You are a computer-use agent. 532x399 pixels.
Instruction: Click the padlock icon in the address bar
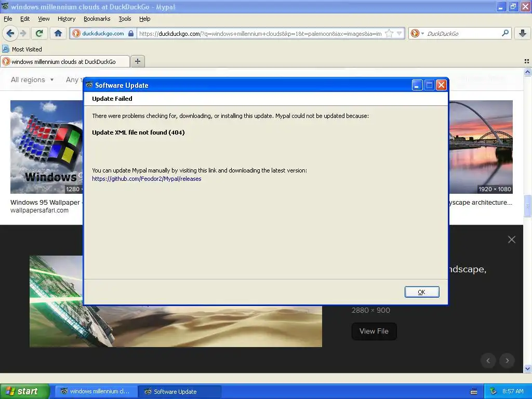point(131,33)
